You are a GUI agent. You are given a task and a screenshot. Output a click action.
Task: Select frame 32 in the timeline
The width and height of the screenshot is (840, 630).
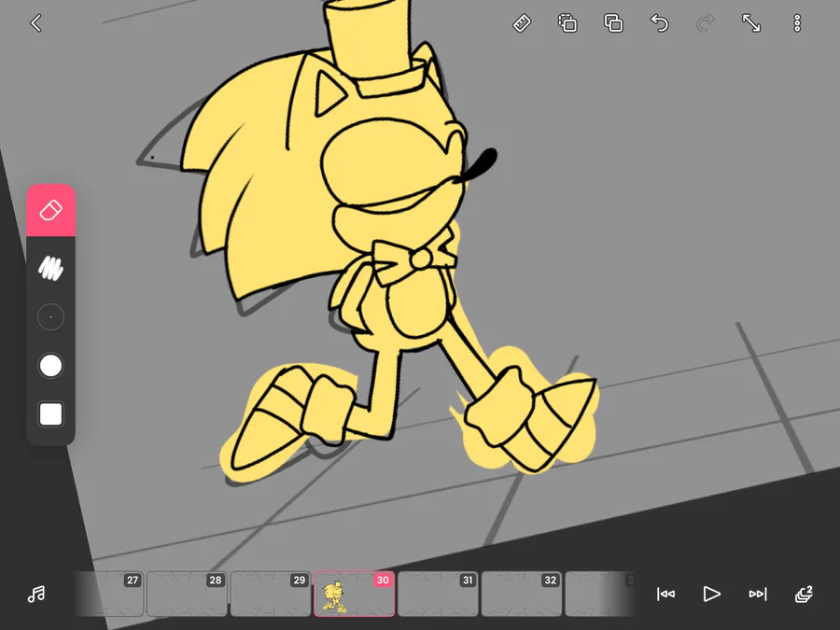521,594
